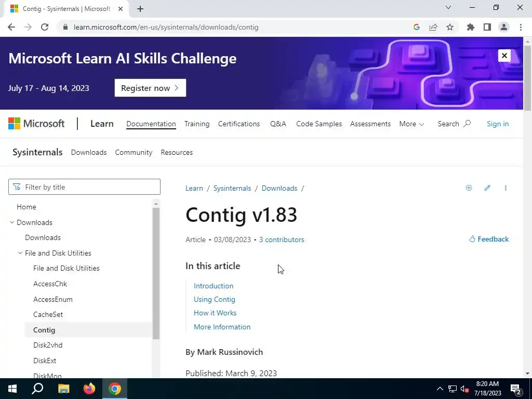
Task: Open the Search button with magnifier
Action: click(454, 124)
